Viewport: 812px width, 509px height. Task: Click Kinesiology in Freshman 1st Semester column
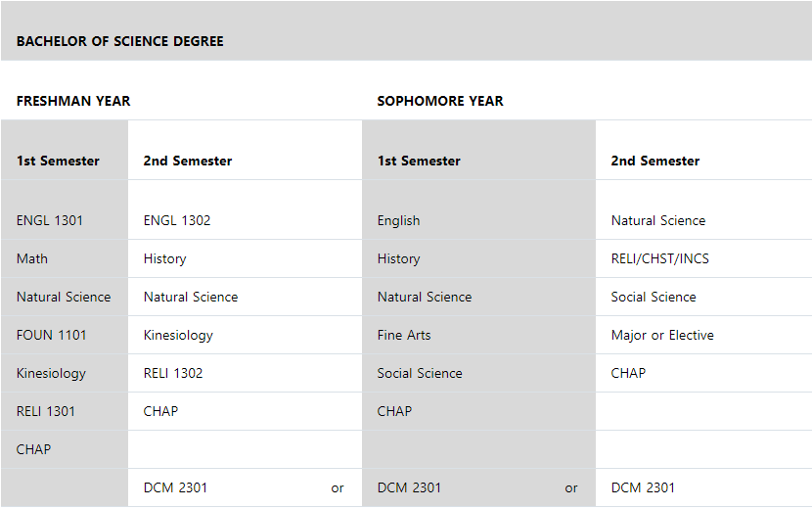pos(51,373)
